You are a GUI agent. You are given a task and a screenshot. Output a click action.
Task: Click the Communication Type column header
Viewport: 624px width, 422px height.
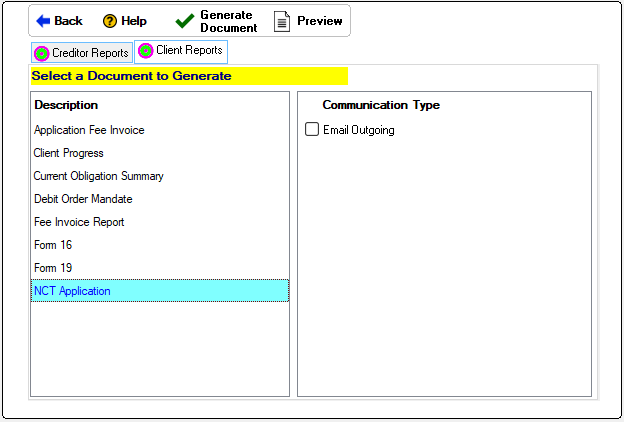point(381,105)
